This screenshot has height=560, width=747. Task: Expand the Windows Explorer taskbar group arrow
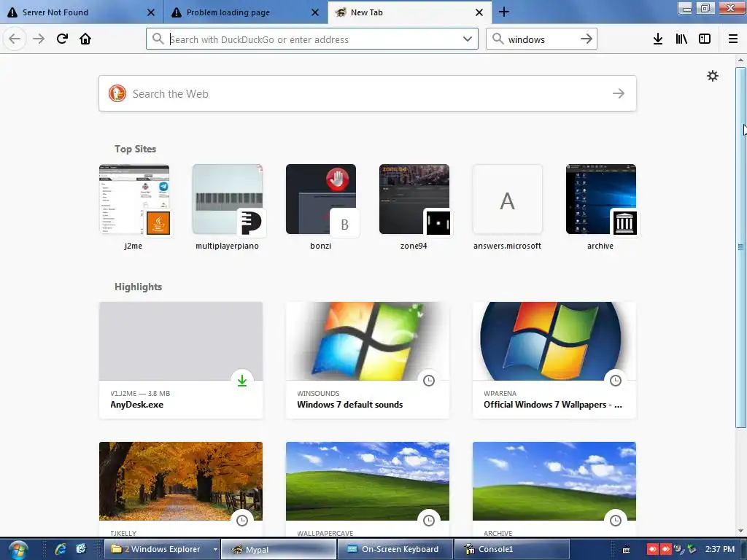[x=215, y=550]
